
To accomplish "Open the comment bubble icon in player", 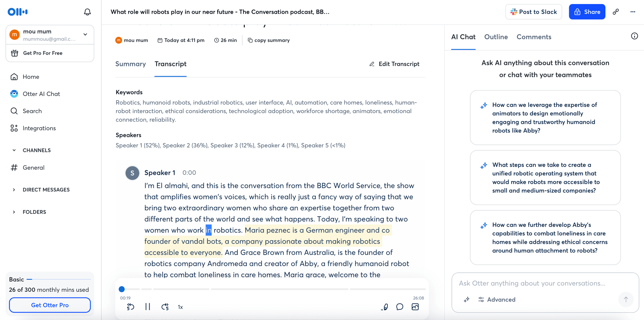I will coord(399,307).
